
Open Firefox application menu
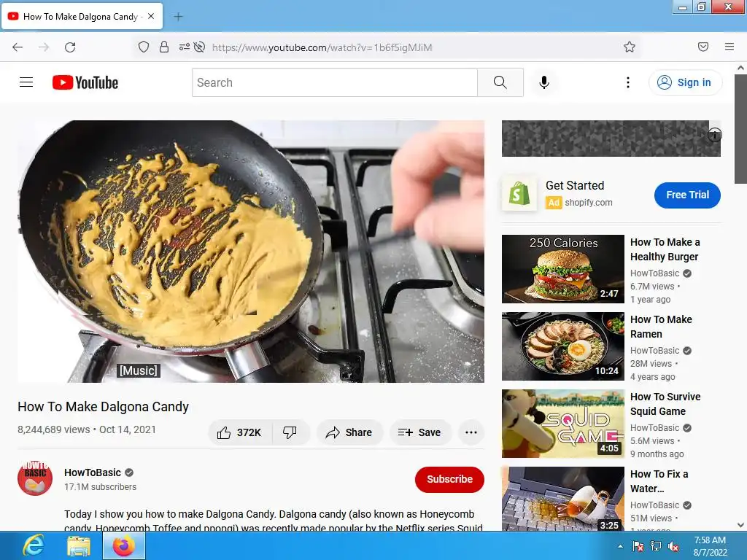tap(729, 47)
